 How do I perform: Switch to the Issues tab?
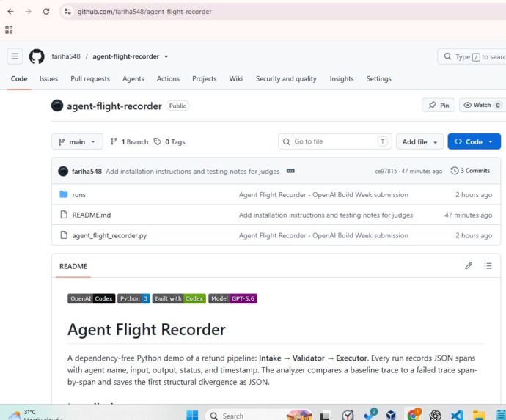point(48,78)
